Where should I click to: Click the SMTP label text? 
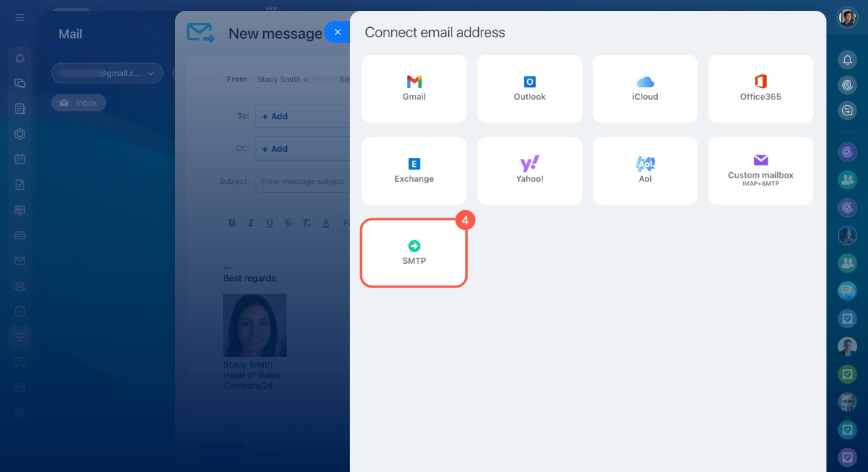pyautogui.click(x=414, y=261)
